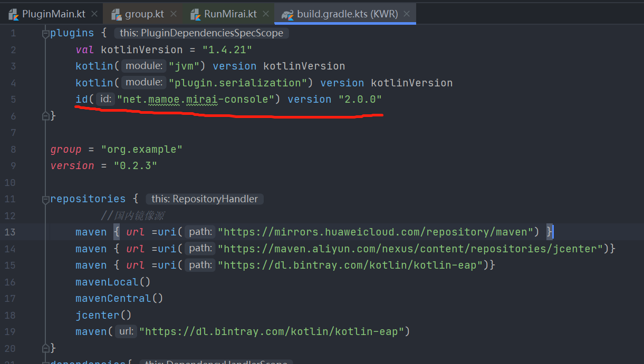This screenshot has height=364, width=644.
Task: Click the Gradle elephant icon on build.gradle.kts tab
Action: [287, 14]
